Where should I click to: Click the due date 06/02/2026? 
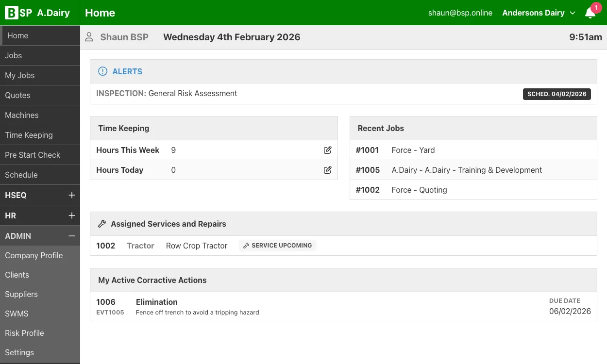(x=570, y=312)
